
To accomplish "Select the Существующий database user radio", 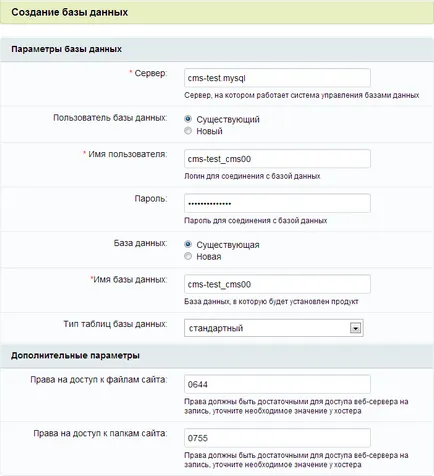I will [188, 119].
